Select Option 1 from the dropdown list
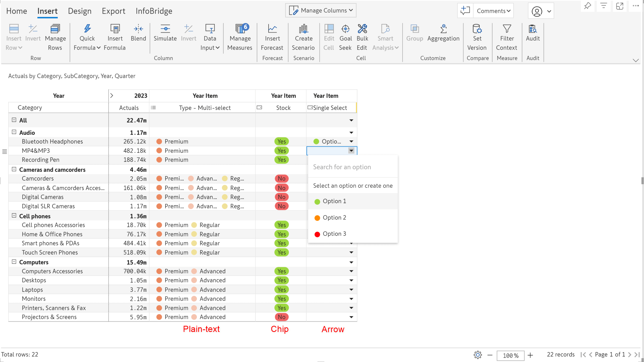 [334, 201]
